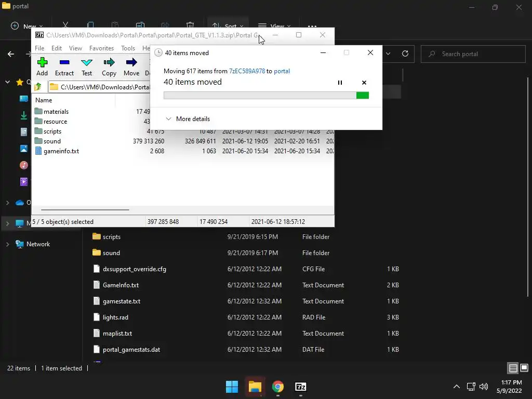532x399 pixels.
Task: Click the 7-Zip horizontal scrollbar
Action: tap(85, 210)
